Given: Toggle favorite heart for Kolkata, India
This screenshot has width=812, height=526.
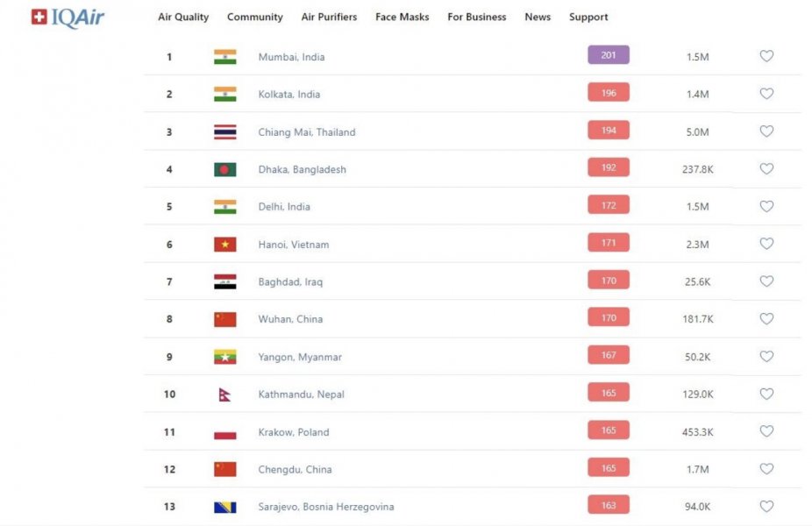Looking at the screenshot, I should coord(766,94).
